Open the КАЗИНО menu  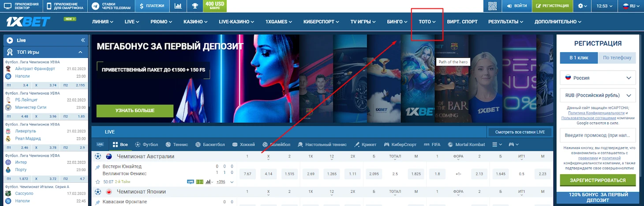[x=196, y=22]
